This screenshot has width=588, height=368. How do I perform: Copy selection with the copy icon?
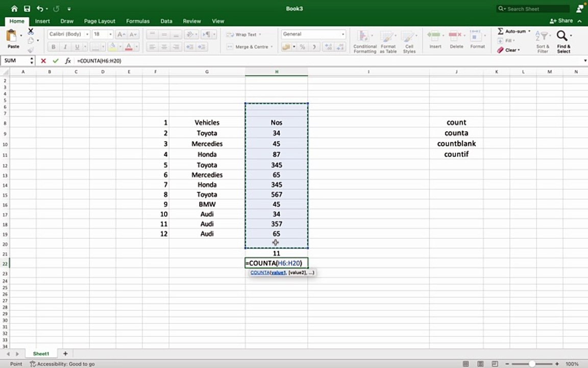tap(31, 40)
